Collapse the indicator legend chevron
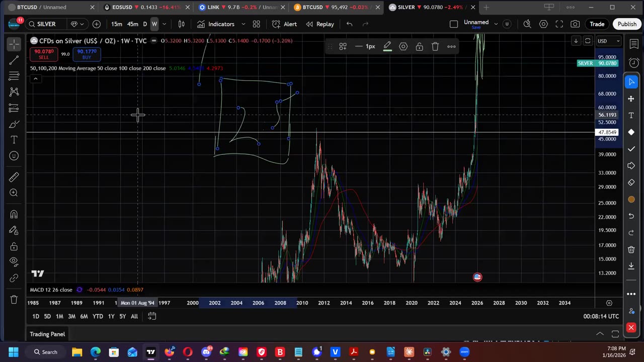The width and height of the screenshot is (644, 362). (36, 78)
